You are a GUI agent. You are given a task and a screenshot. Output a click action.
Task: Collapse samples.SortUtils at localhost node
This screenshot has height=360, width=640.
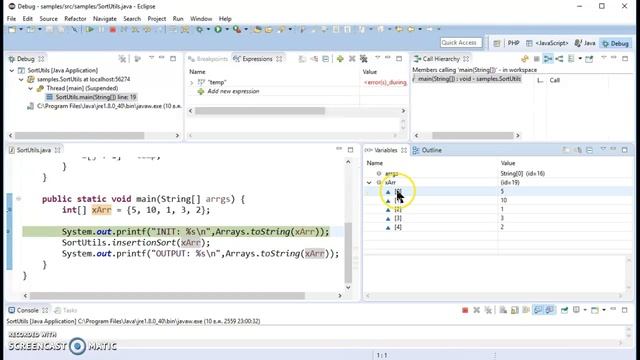[21, 79]
